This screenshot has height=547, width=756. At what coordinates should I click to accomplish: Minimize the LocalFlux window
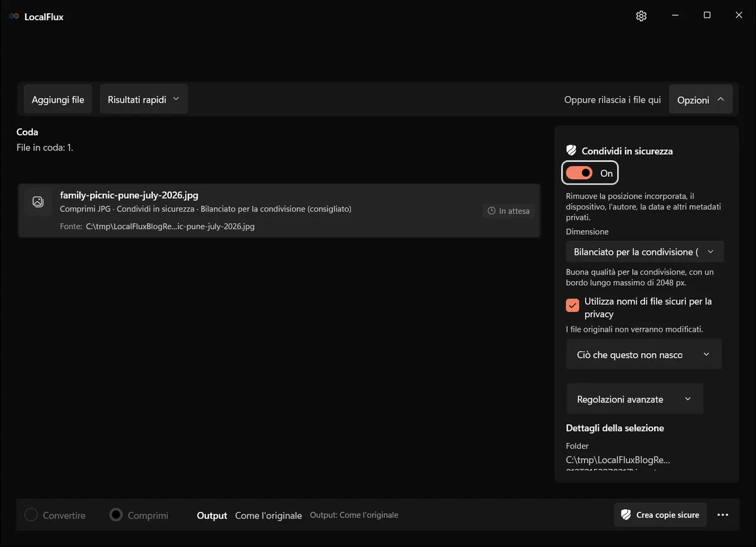click(x=675, y=16)
